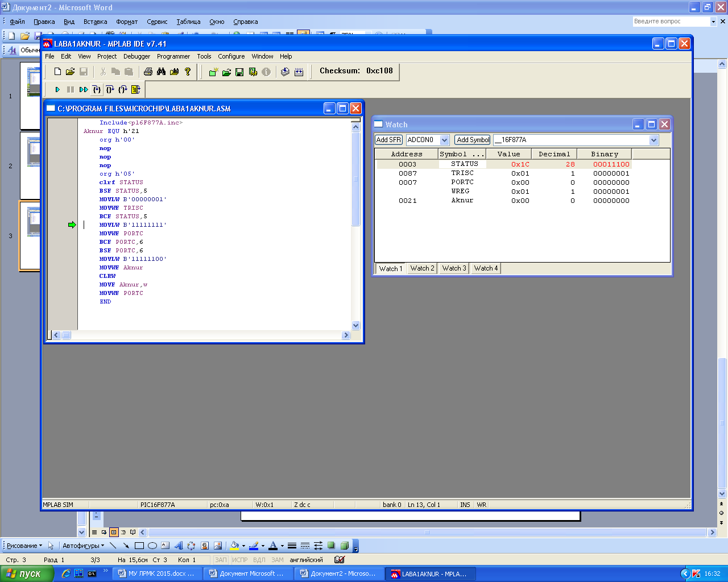Toggle INS mode in MPLAB status bar
Viewport: 728px width, 582px height.
[465, 505]
